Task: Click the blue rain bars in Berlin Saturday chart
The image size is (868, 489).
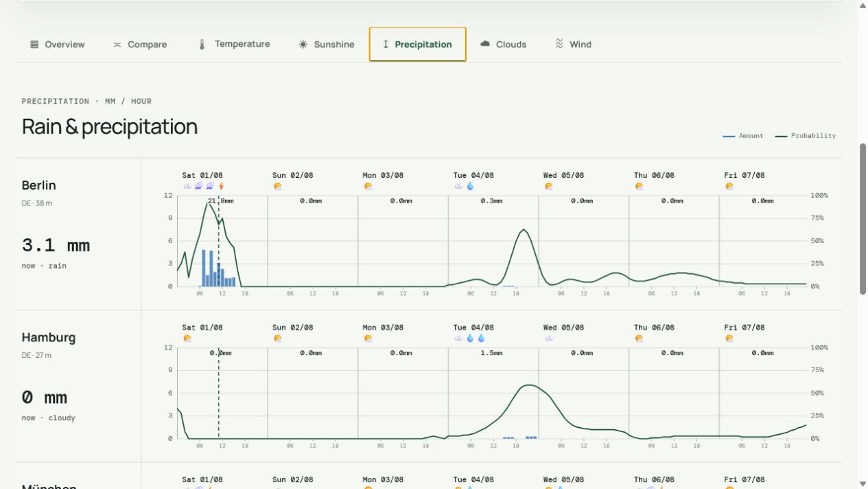Action: click(x=217, y=269)
